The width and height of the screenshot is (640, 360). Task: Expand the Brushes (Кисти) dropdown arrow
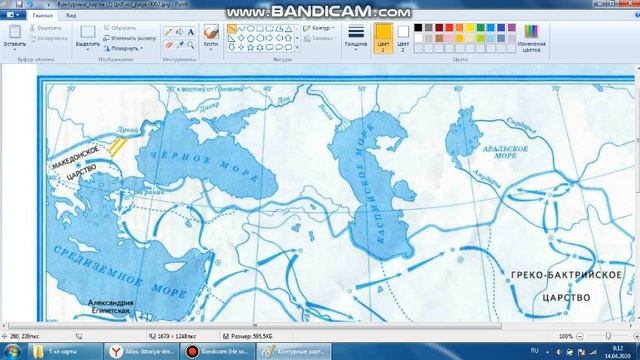click(x=211, y=50)
